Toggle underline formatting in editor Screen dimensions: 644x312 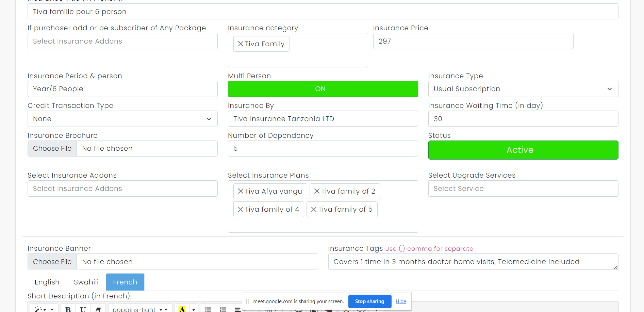coord(83,309)
